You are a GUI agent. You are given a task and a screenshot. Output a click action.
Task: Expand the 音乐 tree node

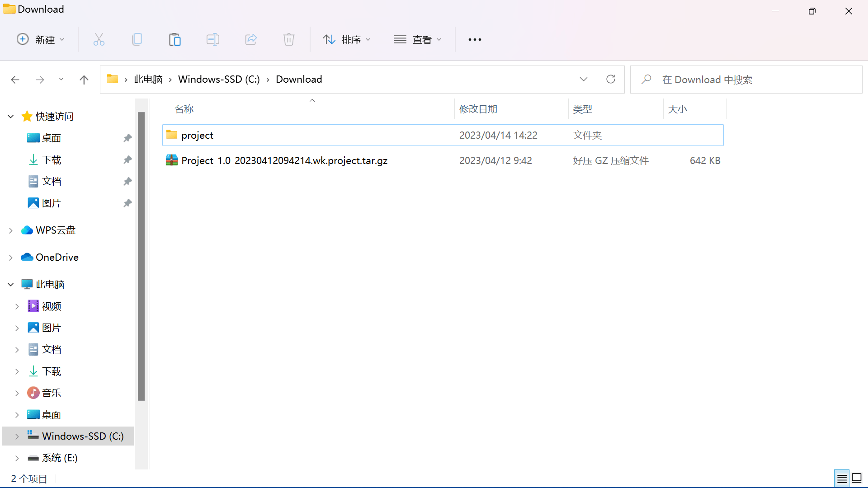tap(17, 393)
